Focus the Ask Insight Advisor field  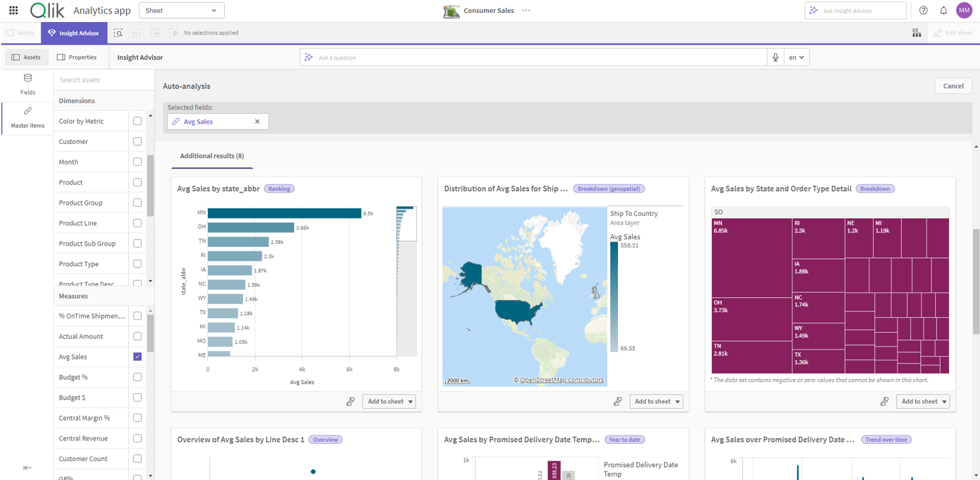(x=855, y=10)
